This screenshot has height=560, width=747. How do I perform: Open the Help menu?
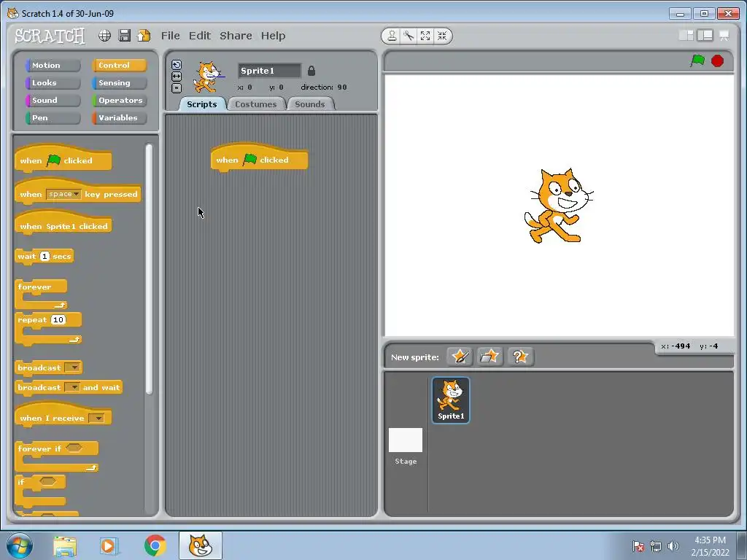(x=273, y=36)
